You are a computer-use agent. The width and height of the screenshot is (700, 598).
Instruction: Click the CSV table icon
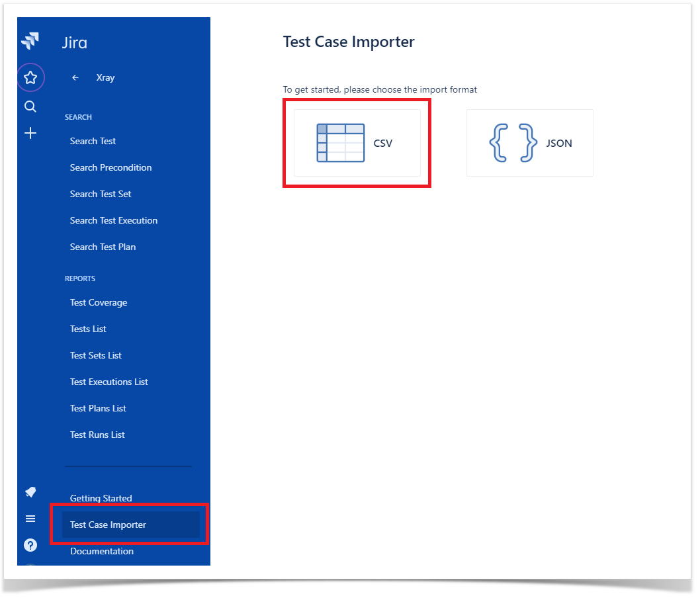[x=341, y=143]
